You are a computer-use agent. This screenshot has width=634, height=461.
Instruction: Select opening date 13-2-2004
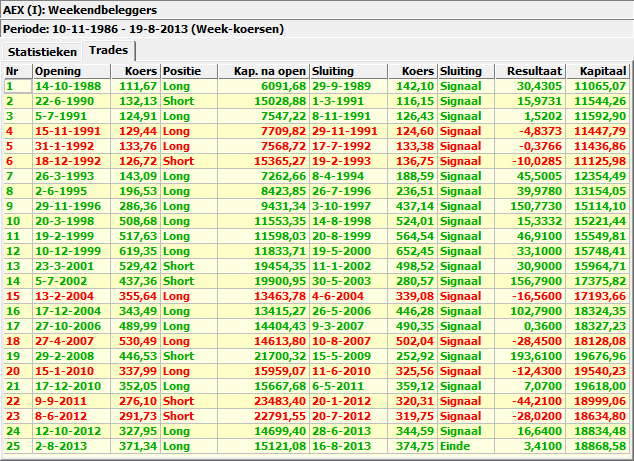point(65,296)
